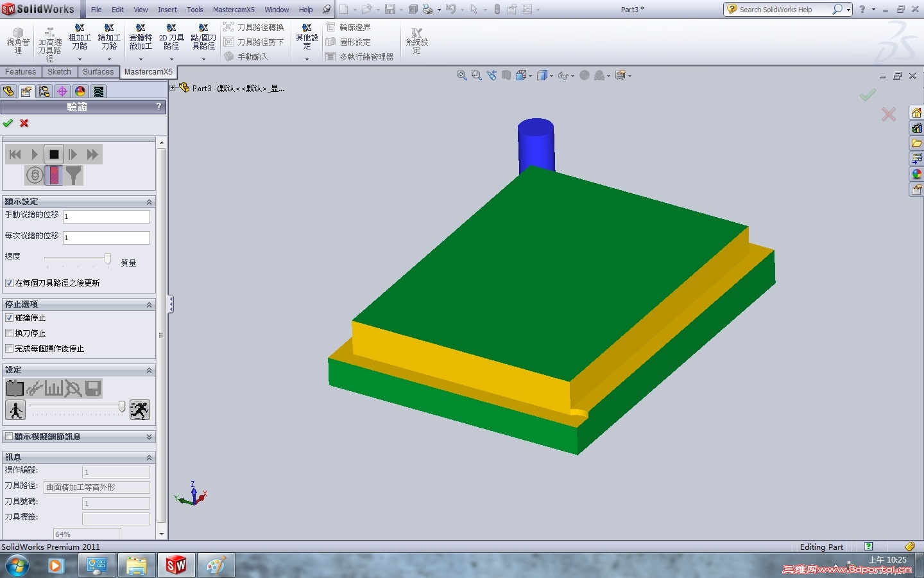Open the 2D 刀具路徑 dropdown
Screen dimensions: 924x578
(171, 59)
